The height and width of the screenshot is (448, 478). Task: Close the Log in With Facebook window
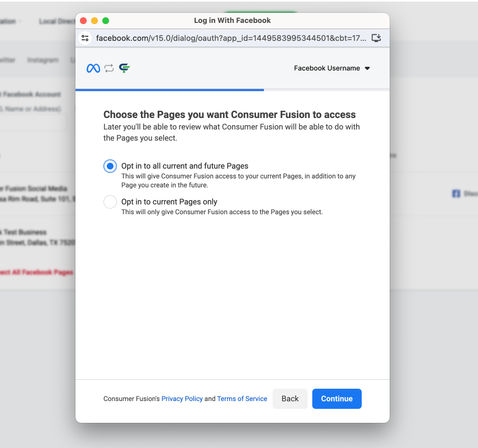click(83, 21)
